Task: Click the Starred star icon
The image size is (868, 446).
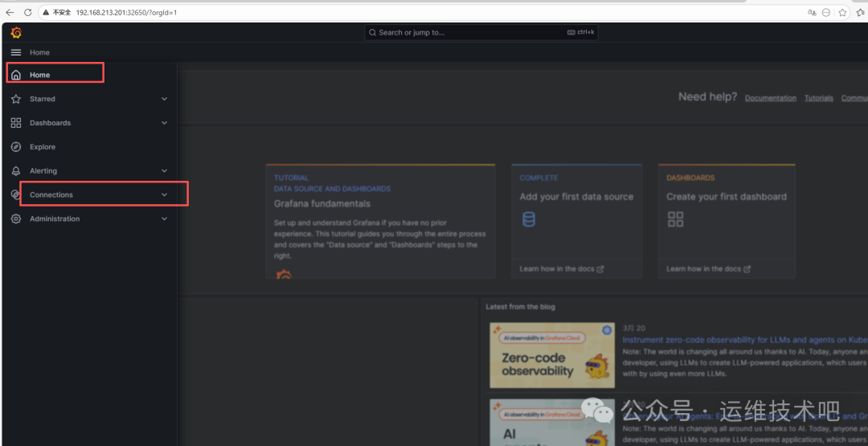Action: pyautogui.click(x=16, y=99)
